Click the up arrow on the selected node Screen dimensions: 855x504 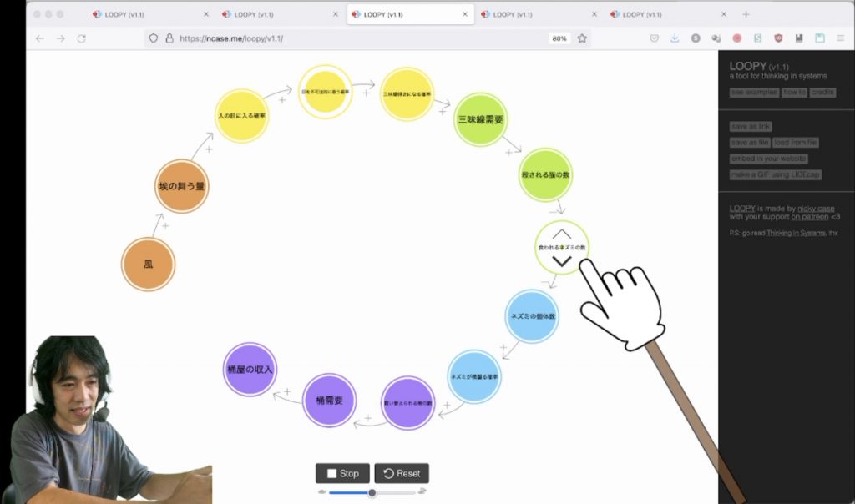(562, 234)
